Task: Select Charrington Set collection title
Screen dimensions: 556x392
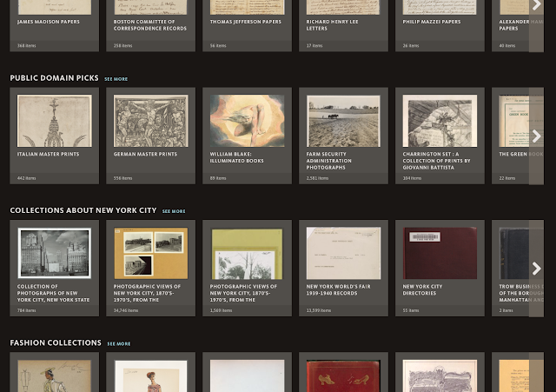Action: (x=436, y=161)
